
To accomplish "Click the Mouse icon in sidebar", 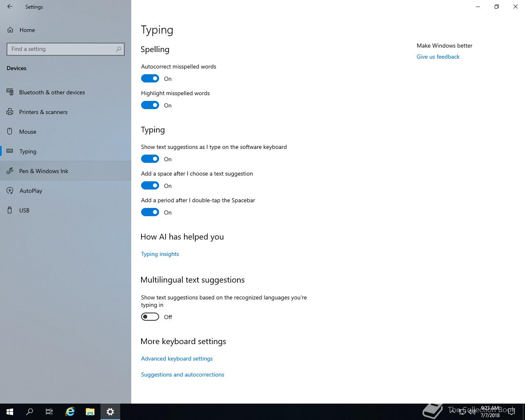I will (10, 132).
